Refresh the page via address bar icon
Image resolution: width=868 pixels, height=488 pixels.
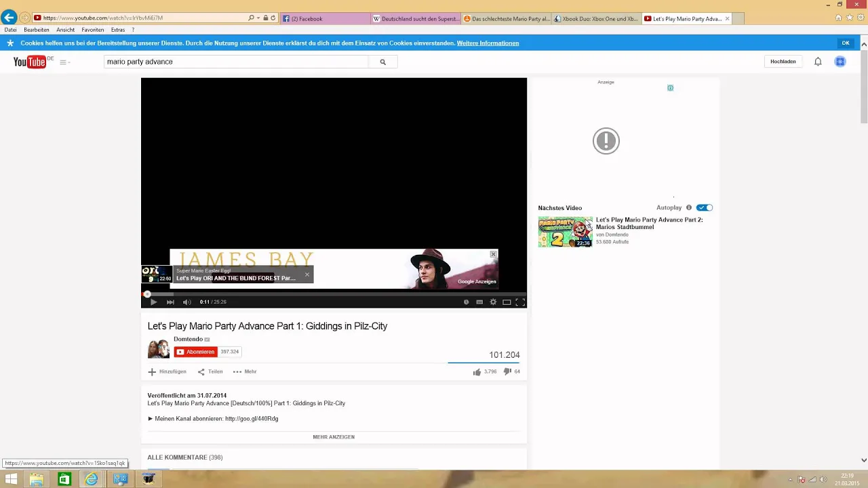click(273, 18)
